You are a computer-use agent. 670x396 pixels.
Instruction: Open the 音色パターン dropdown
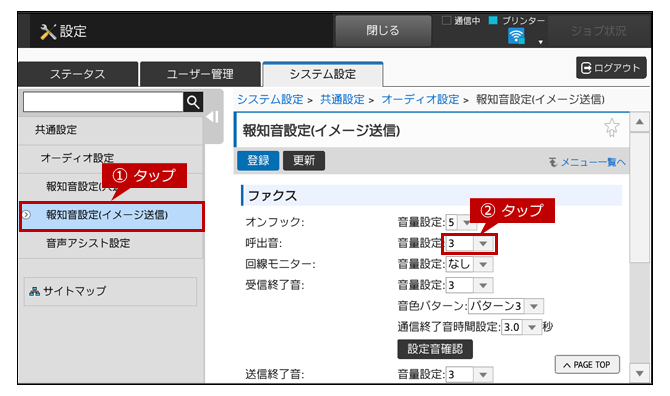coord(506,306)
